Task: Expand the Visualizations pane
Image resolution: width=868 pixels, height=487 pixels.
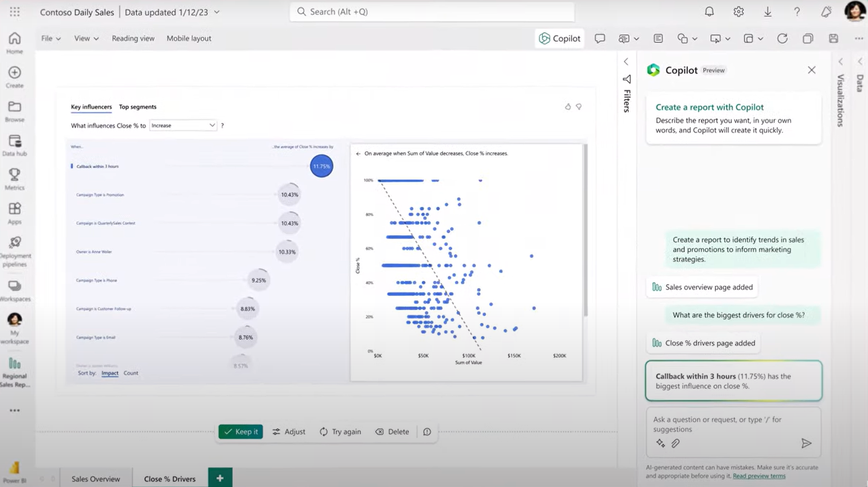Action: click(x=841, y=62)
